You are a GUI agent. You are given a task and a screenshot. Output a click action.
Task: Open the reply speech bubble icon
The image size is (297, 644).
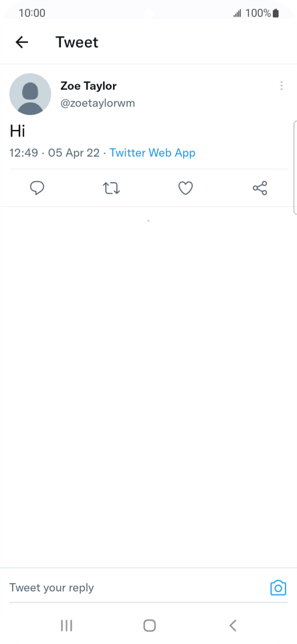(x=37, y=188)
